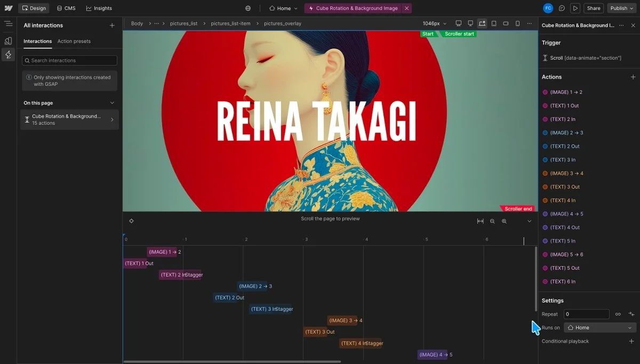Select (TEXT) 1 Out clip on timeline
640x364 pixels.
point(135,263)
